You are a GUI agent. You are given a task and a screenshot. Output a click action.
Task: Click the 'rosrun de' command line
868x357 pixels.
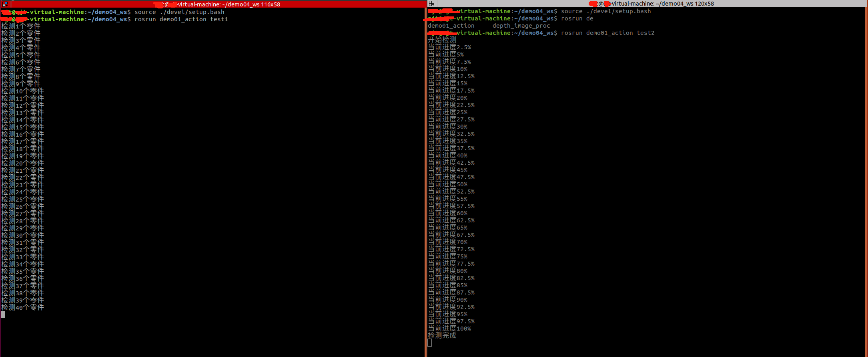[x=577, y=18]
